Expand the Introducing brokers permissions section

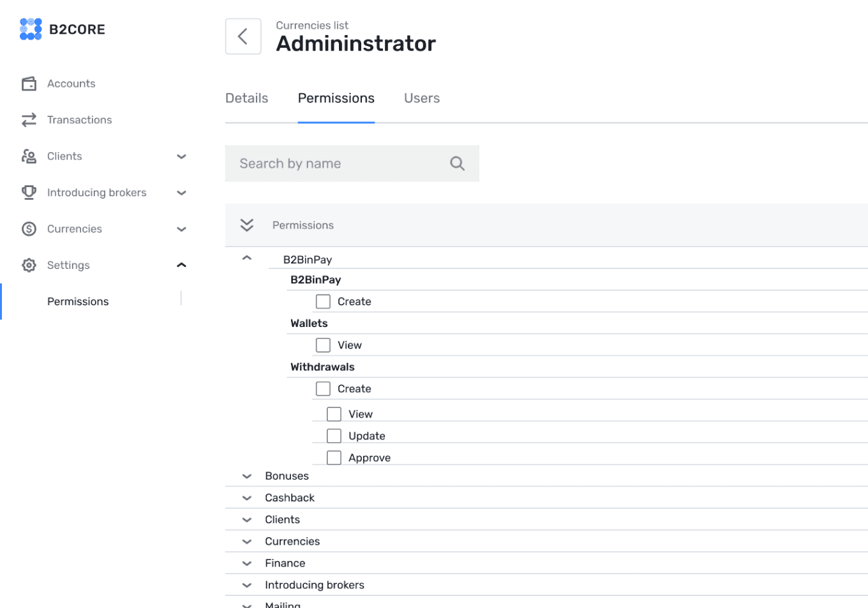(247, 585)
